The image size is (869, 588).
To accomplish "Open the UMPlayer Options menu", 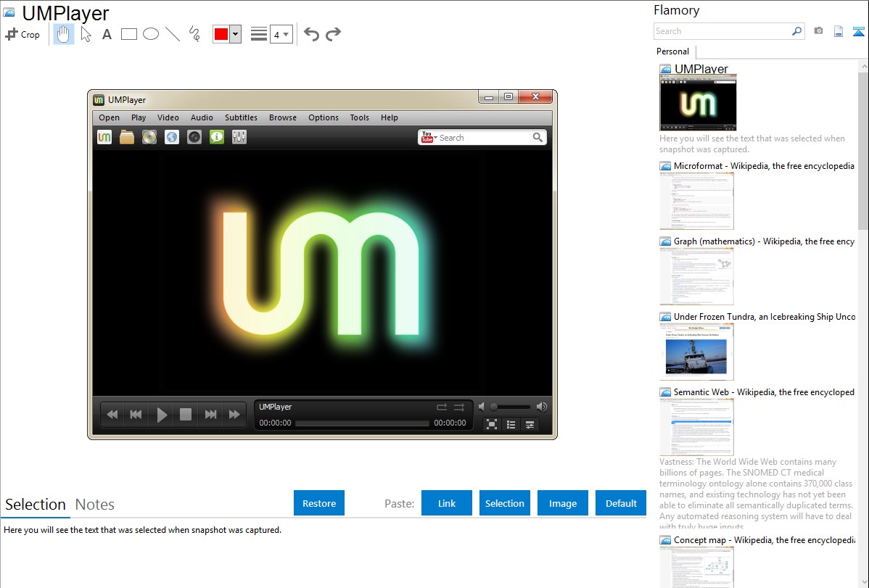I will click(x=324, y=117).
